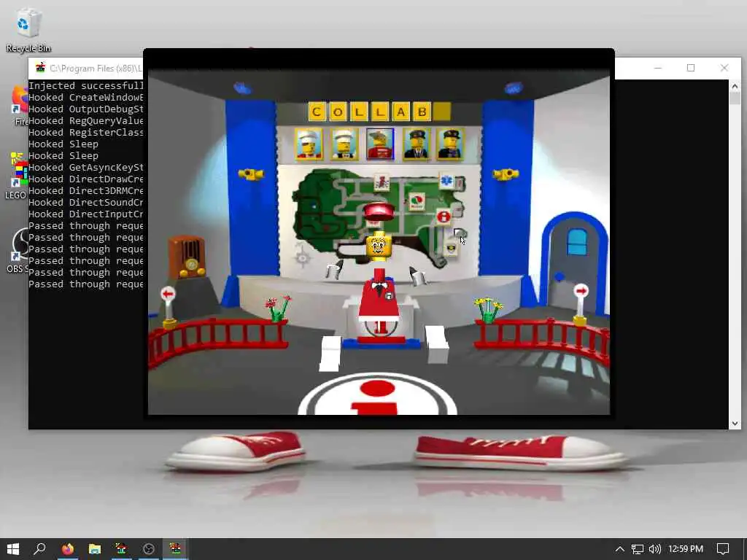
Task: Click the letter O name tile
Action: (338, 112)
